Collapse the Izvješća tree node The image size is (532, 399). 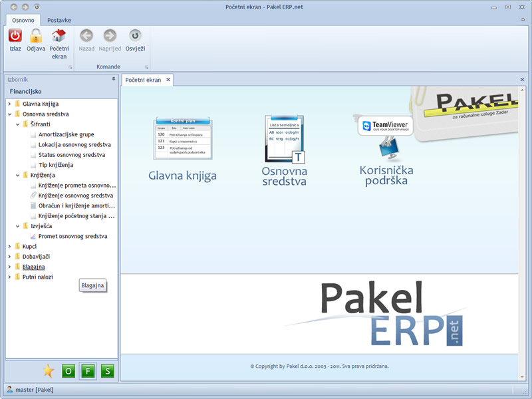pyautogui.click(x=18, y=226)
